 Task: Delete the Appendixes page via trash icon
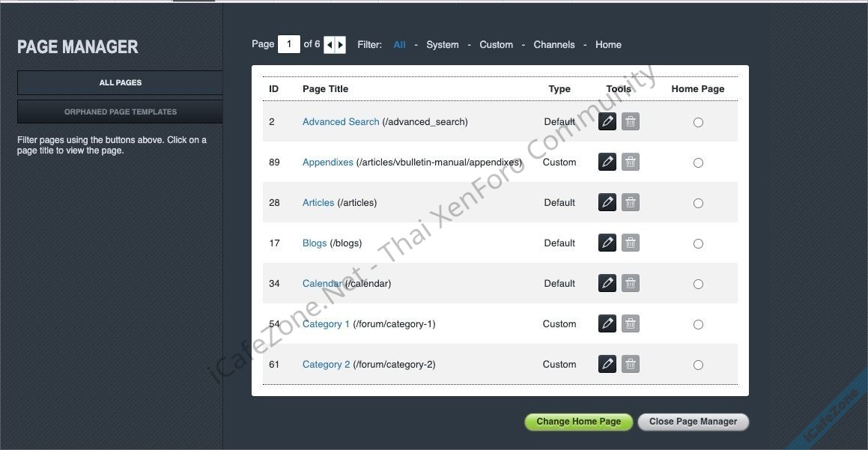[x=631, y=162]
